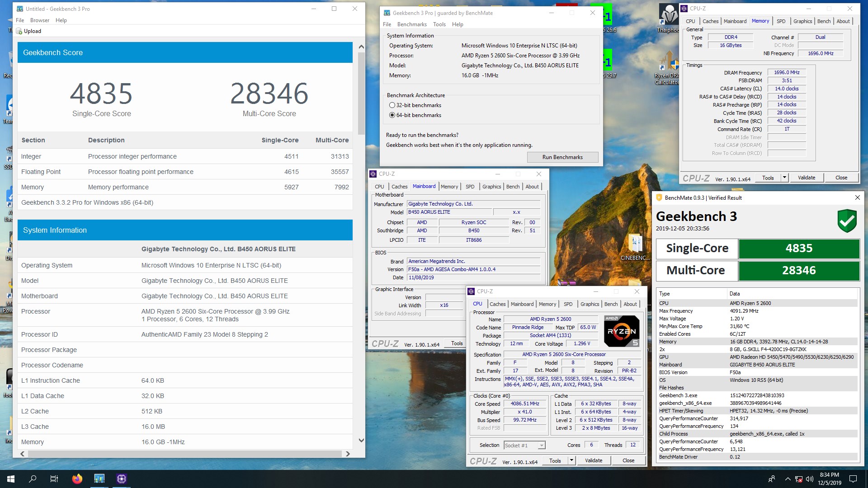Click the DRAM Frequency 1696.0 MHz field
The image size is (868, 488).
click(x=787, y=72)
